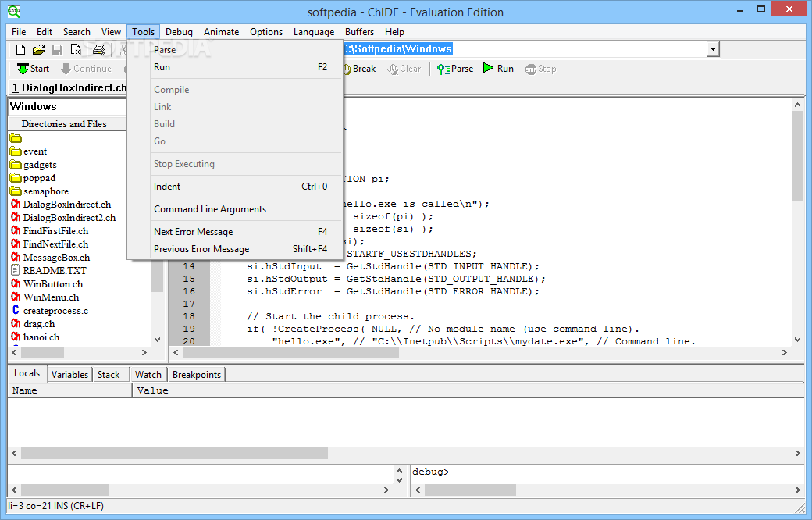Click the Value column header in Locals
812x520 pixels.
pyautogui.click(x=468, y=390)
